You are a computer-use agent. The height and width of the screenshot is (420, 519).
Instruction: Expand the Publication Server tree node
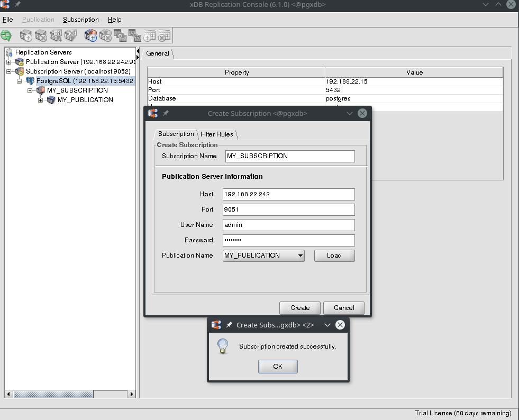9,62
